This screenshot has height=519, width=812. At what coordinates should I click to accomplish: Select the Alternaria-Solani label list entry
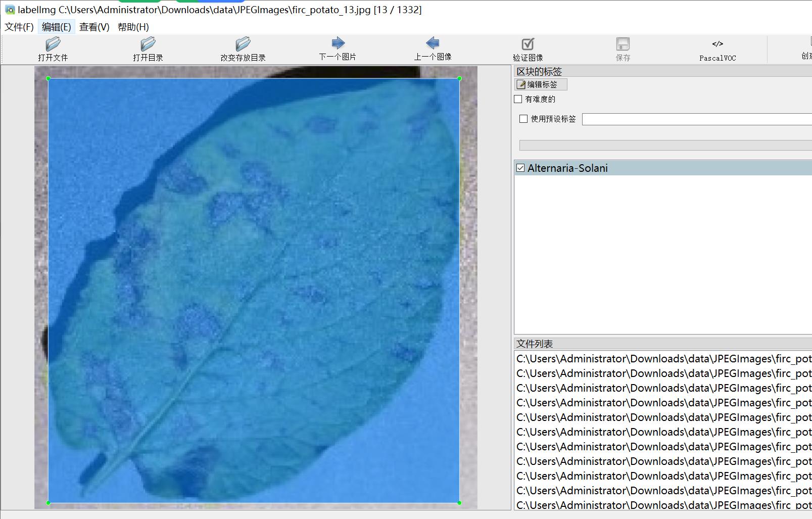663,168
